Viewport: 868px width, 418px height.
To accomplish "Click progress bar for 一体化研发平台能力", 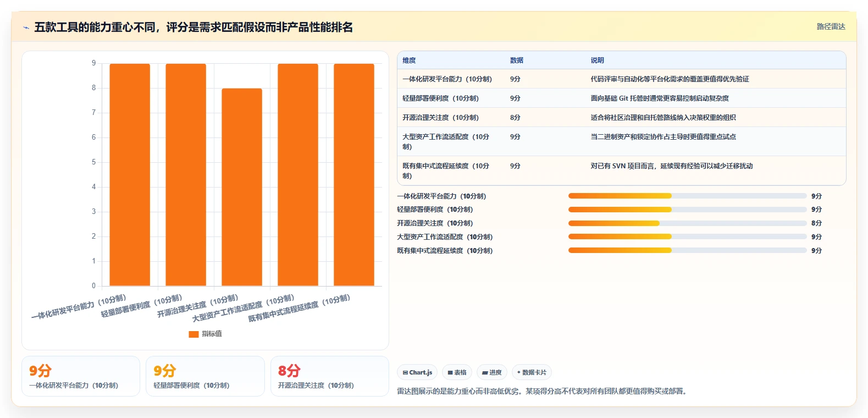I will point(687,196).
